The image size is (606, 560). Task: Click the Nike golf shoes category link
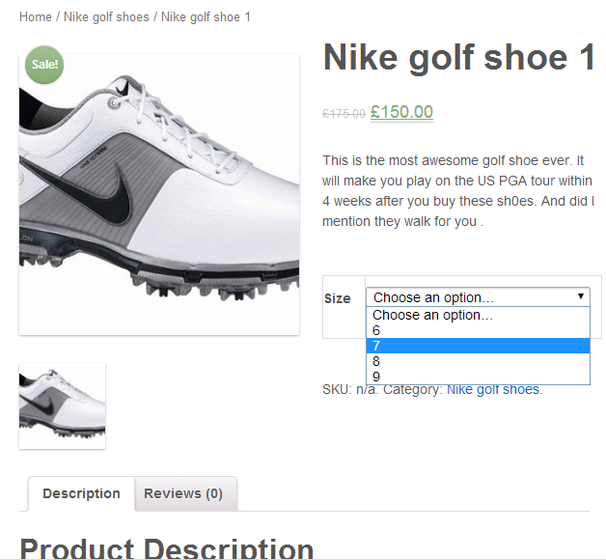[x=493, y=389]
